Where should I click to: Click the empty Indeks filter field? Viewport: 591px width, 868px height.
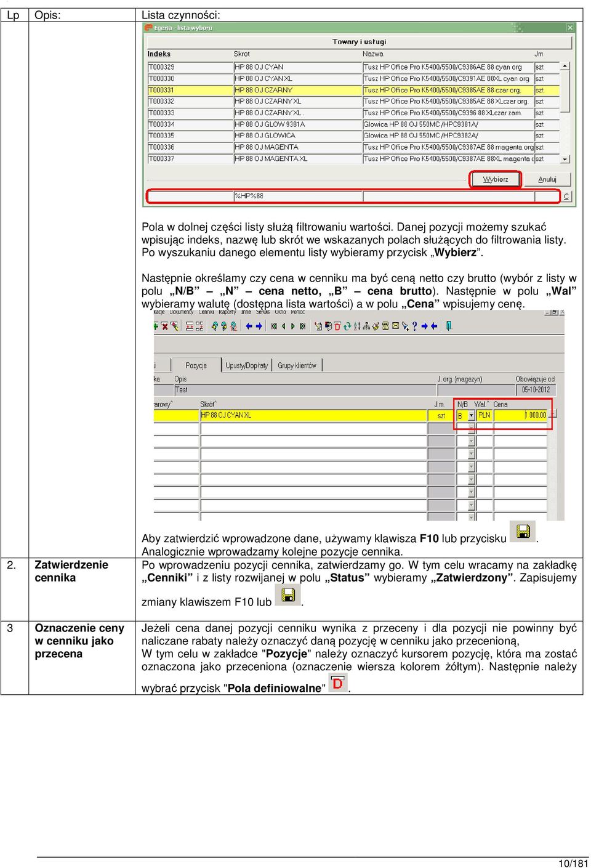(190, 196)
